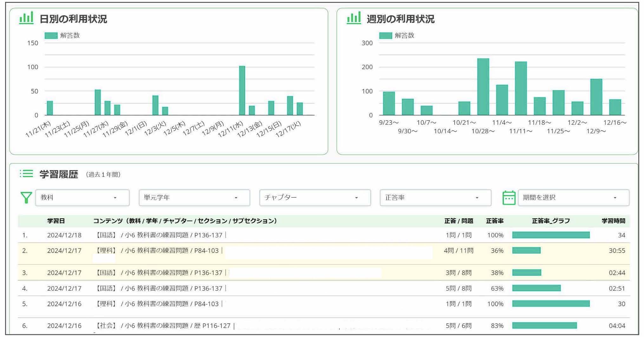Toggle 解答数 legend in daily chart
Image resolution: width=644 pixels, height=337 pixels.
pyautogui.click(x=62, y=36)
